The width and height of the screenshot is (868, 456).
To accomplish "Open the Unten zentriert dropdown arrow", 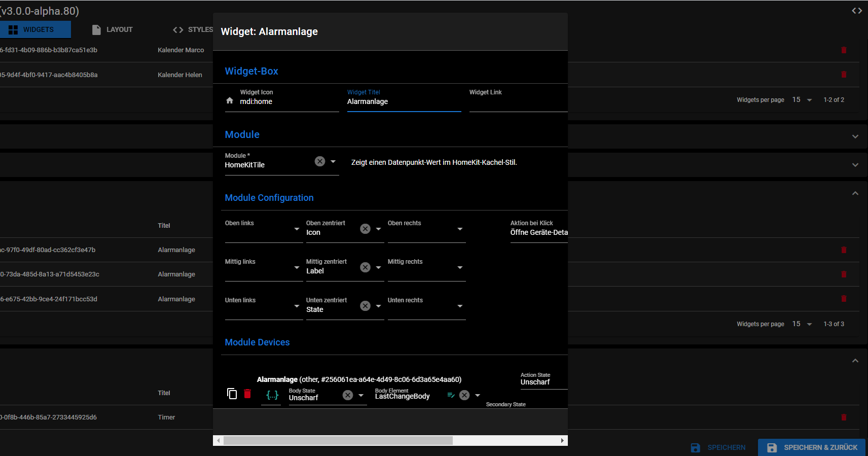I will [378, 306].
